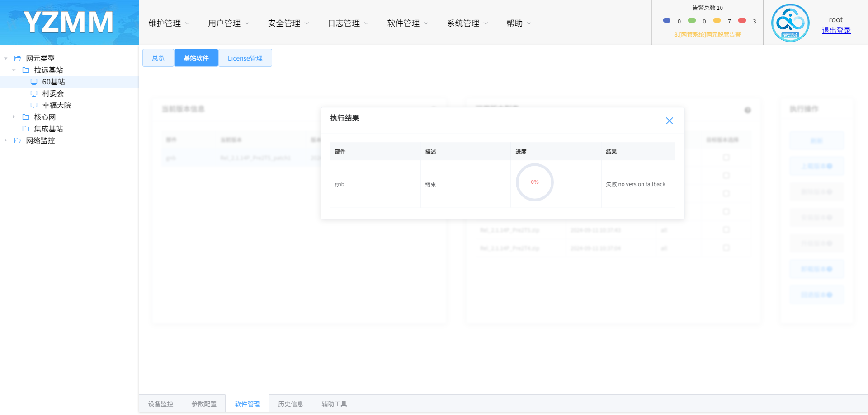Image resolution: width=868 pixels, height=415 pixels.
Task: Expand the 网络监控 tree node arrow
Action: [x=6, y=140]
